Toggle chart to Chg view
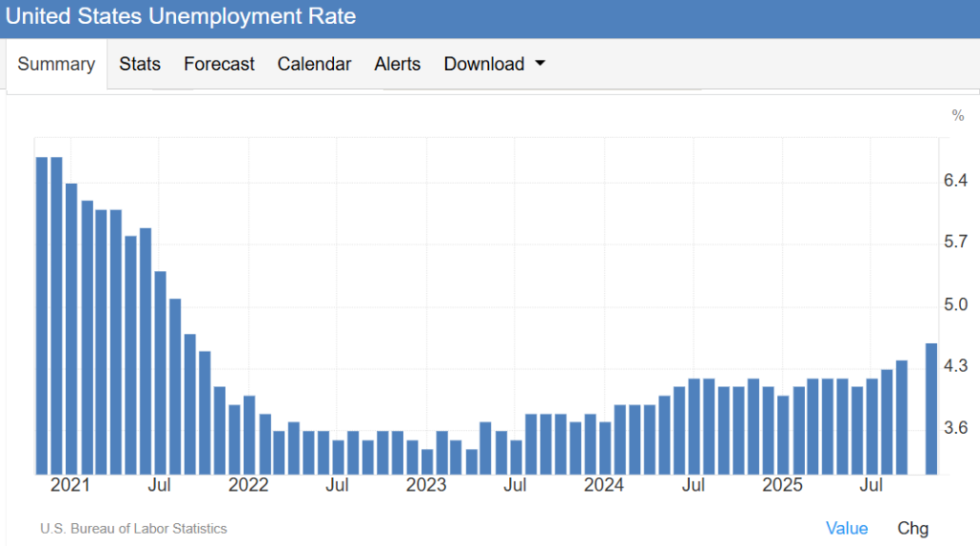This screenshot has height=546, width=980. point(912,528)
